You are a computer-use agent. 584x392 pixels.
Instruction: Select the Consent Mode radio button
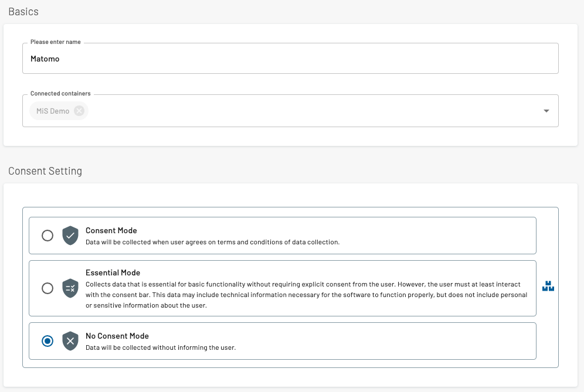click(x=47, y=236)
